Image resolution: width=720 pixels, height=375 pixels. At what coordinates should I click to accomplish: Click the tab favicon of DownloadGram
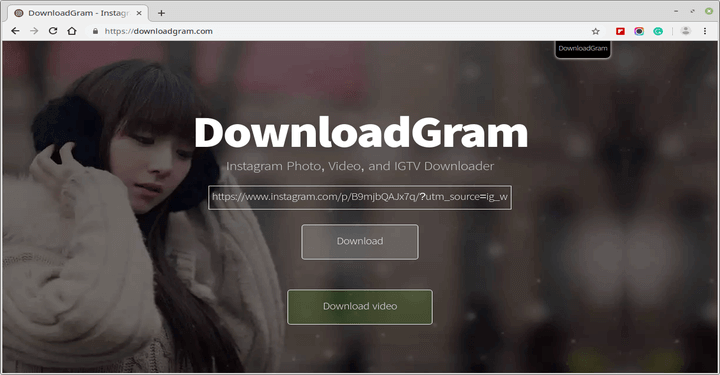19,13
